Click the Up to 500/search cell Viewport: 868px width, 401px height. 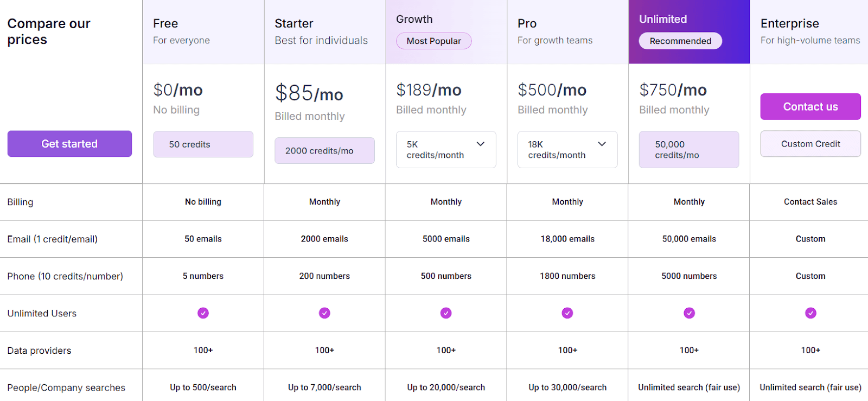[203, 387]
